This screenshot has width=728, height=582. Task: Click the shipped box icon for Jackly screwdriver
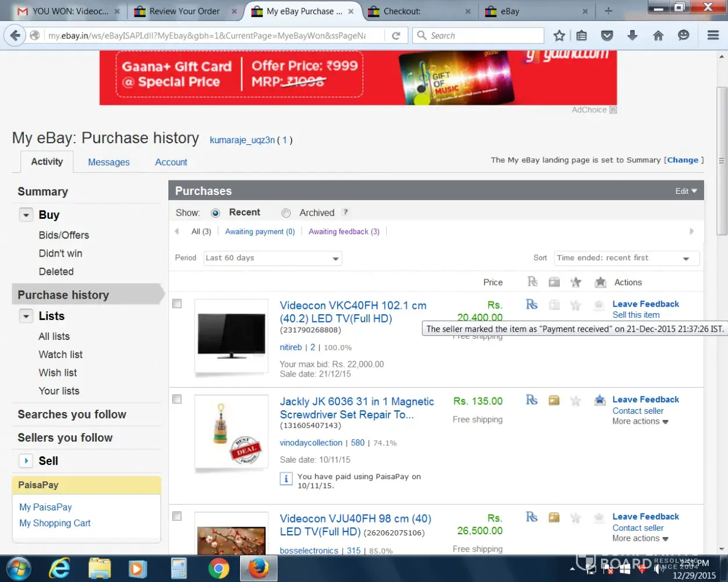[554, 400]
